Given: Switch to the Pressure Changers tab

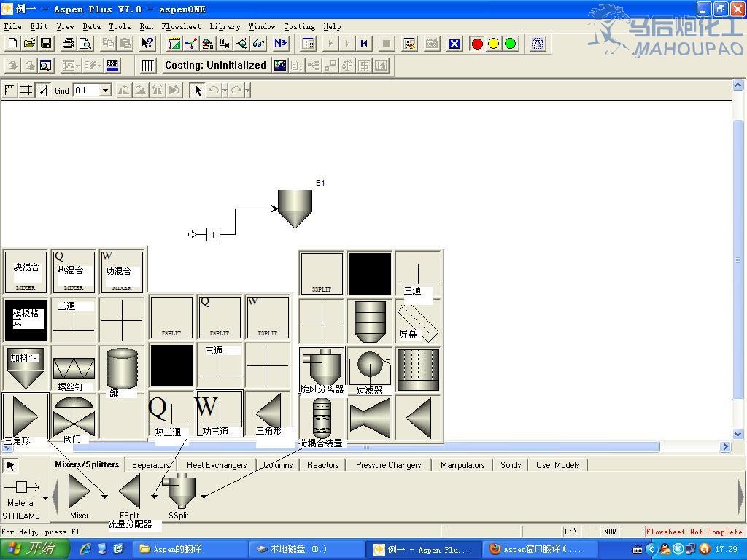Looking at the screenshot, I should (389, 465).
